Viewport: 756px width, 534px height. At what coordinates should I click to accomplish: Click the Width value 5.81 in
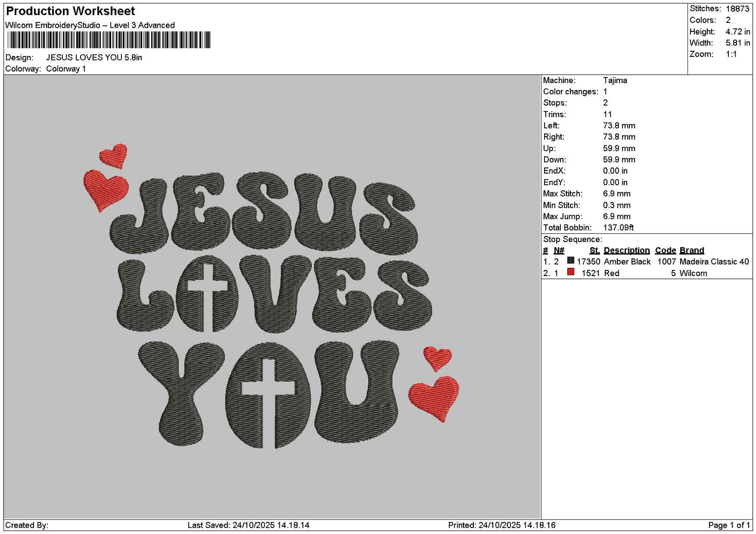click(738, 43)
